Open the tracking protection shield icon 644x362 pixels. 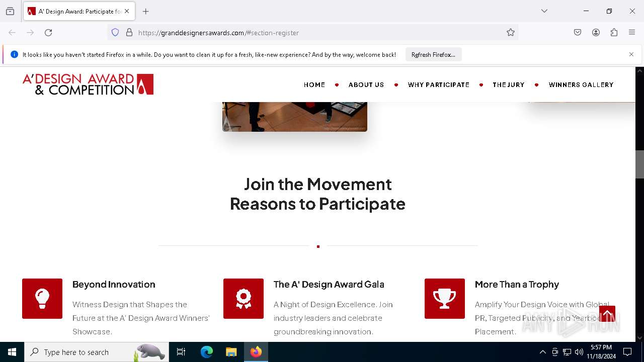tap(115, 33)
